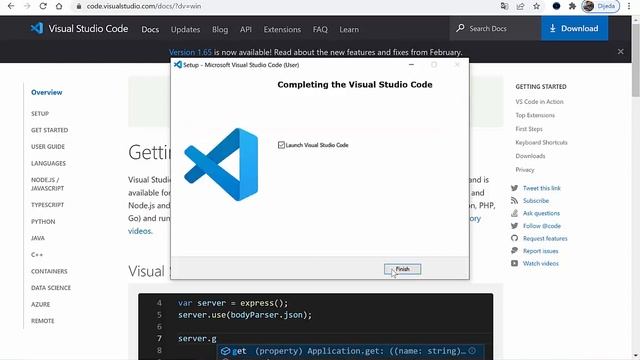Click YouTube icon beside Watch videos
The height and width of the screenshot is (360, 640).
coord(514,263)
